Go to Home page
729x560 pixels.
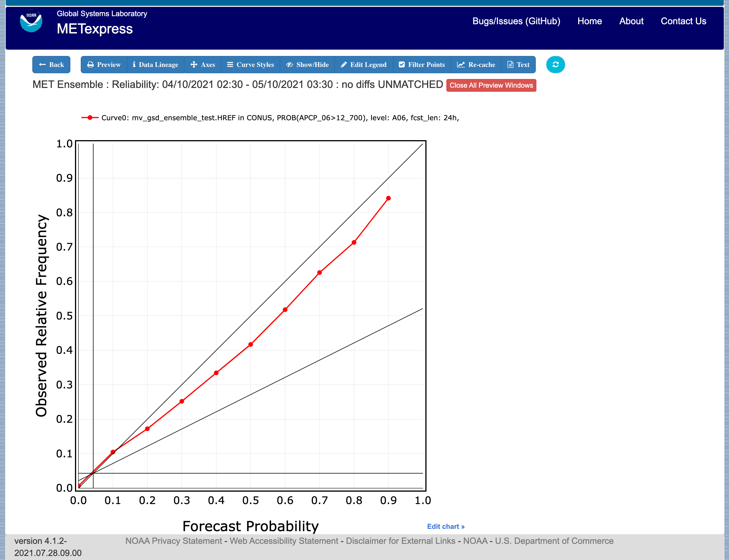(590, 21)
